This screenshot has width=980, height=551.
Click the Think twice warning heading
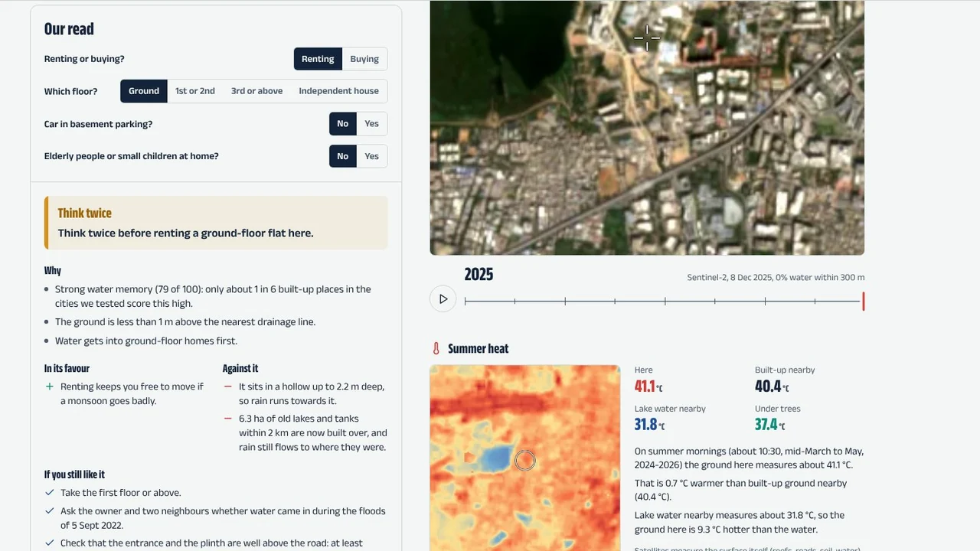pos(85,214)
